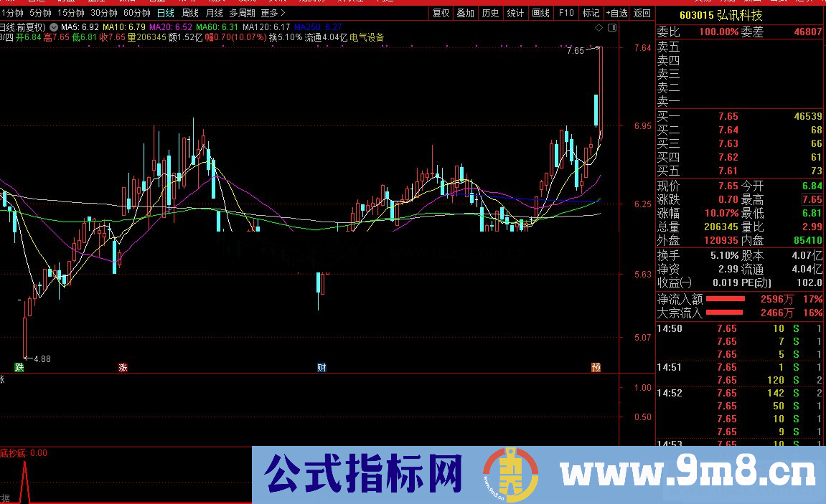826x504 pixels.
Task: Toggle the split-panel layout icon
Action: 613,27
